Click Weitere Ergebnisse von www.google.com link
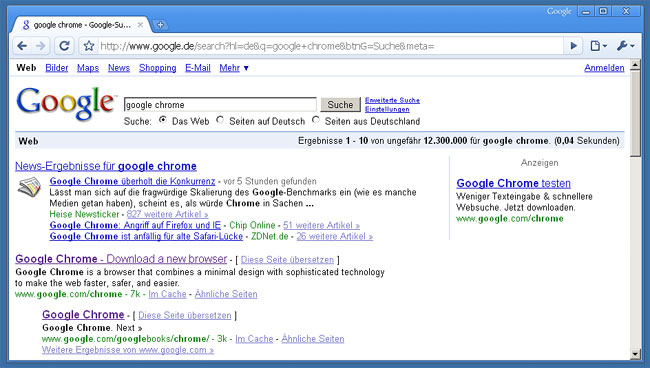 (128, 350)
